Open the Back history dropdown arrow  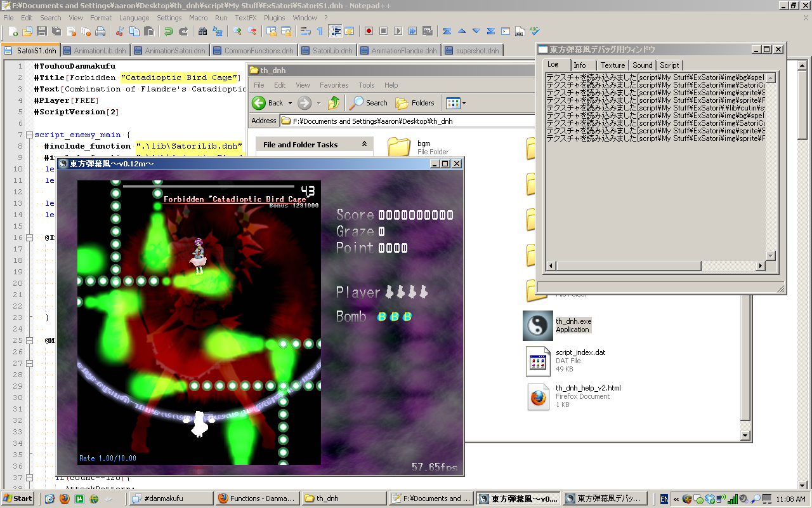point(290,103)
